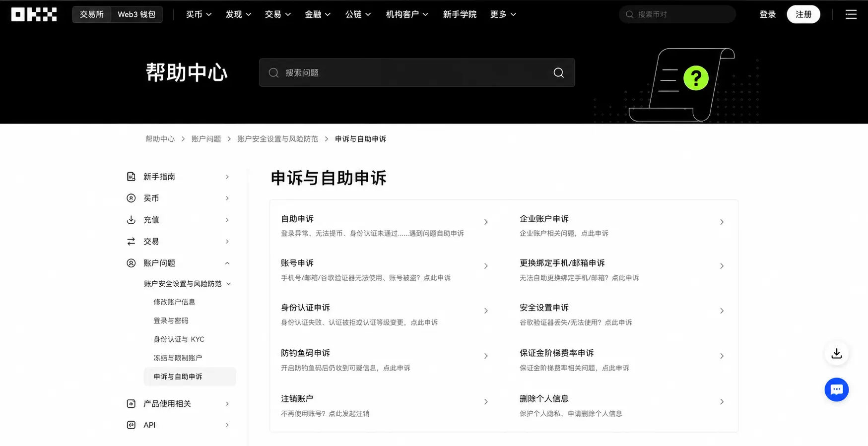Viewport: 868px width, 446px height.
Task: Click the arrow beside 注销账户
Action: pyautogui.click(x=486, y=402)
